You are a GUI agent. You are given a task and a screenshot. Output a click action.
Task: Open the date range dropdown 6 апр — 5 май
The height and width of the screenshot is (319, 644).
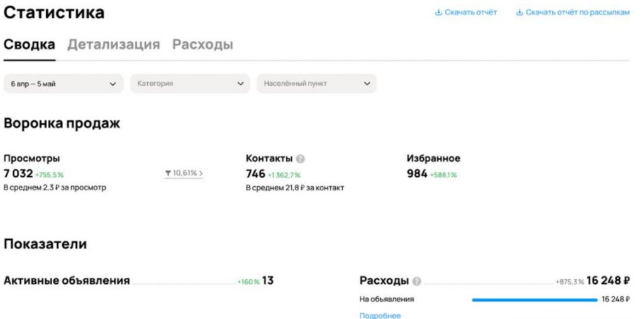coord(64,84)
